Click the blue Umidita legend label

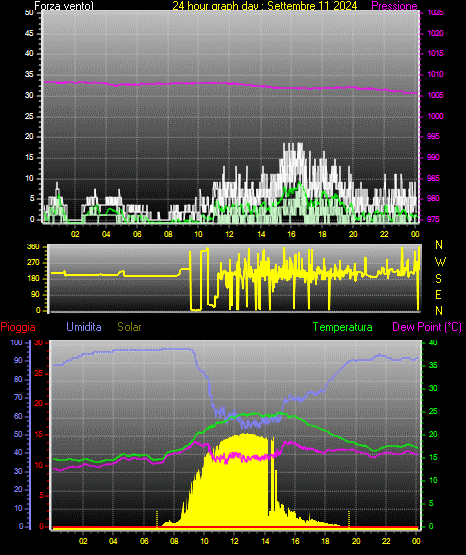tap(84, 327)
